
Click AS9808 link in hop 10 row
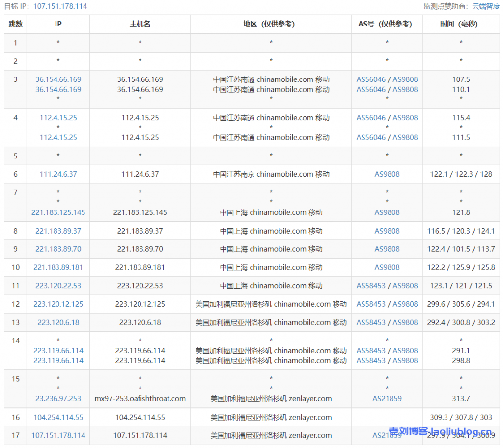387,267
